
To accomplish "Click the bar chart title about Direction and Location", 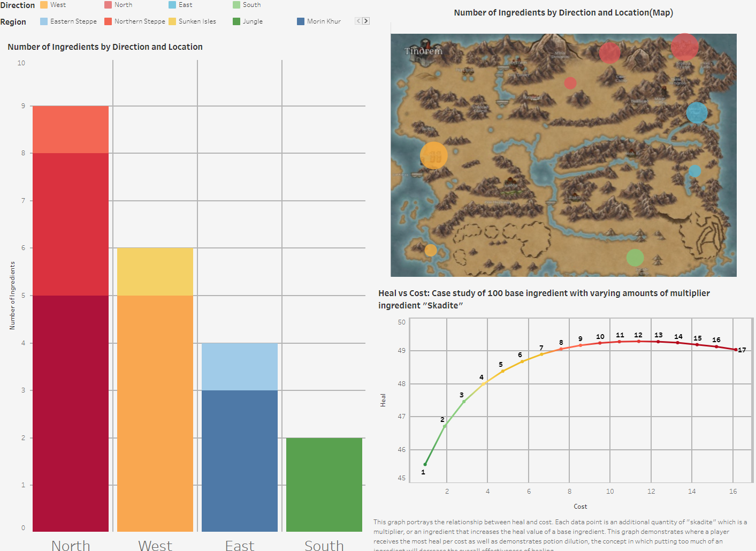I will 105,47.
